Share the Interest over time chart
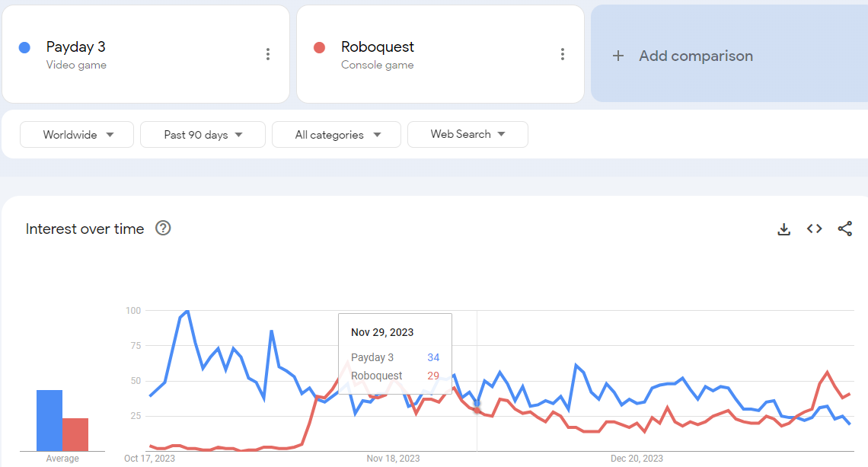 [x=844, y=229]
